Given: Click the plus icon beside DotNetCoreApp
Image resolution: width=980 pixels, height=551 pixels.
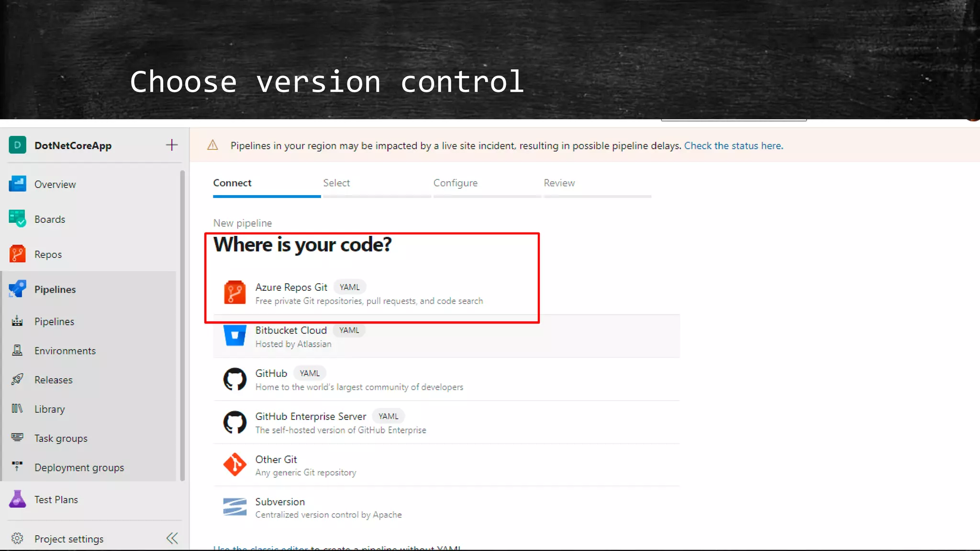Looking at the screenshot, I should [x=172, y=145].
